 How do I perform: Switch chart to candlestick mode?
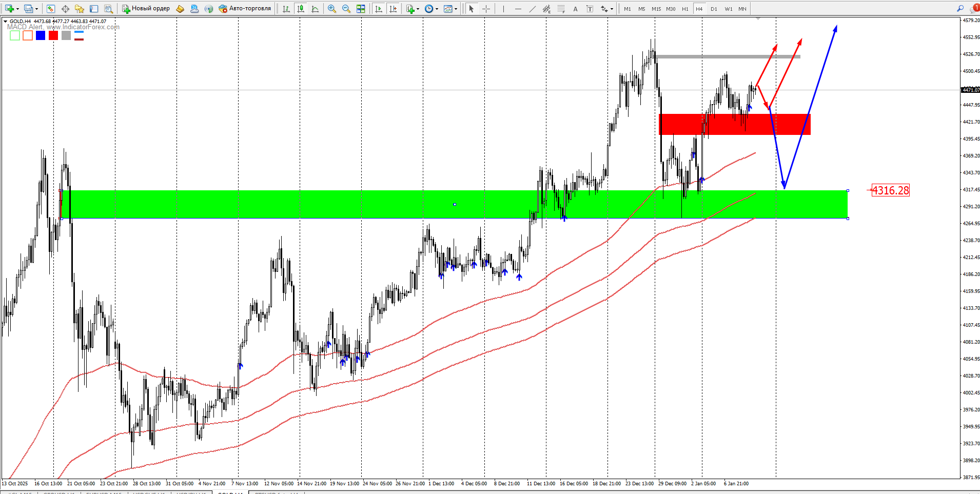301,9
